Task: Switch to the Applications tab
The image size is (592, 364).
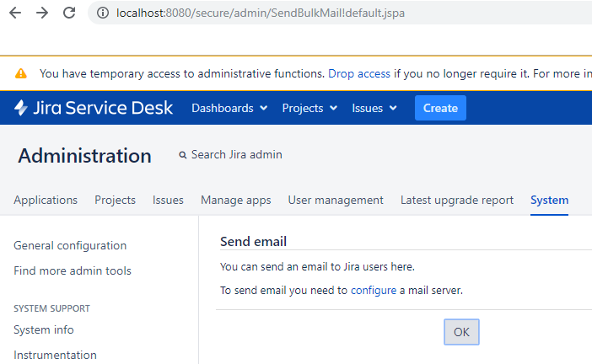Action: pos(46,200)
